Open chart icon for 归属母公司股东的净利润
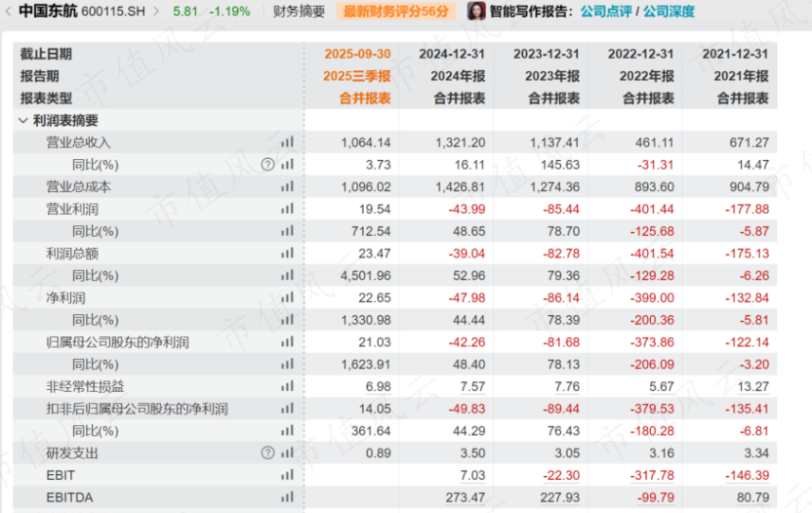 click(x=287, y=342)
